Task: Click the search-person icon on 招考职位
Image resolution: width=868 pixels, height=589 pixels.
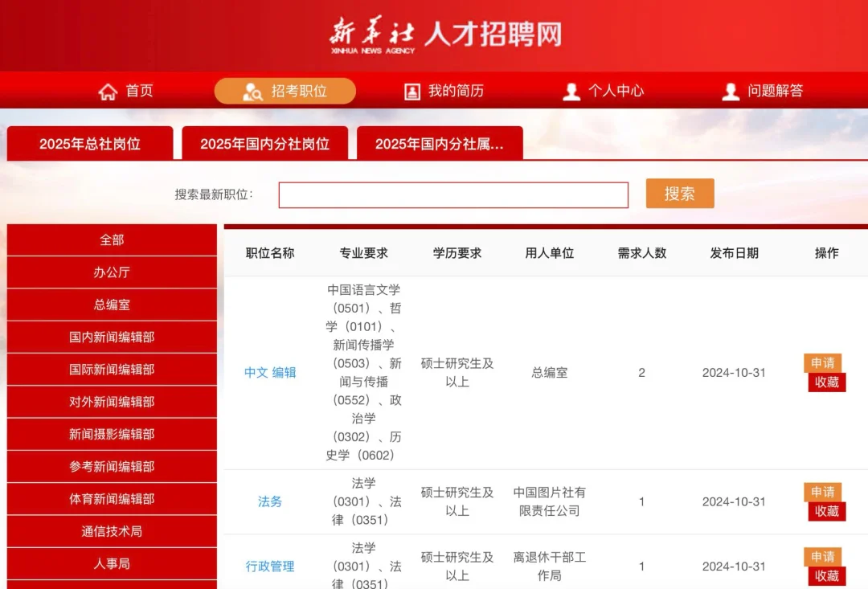Action: [252, 92]
